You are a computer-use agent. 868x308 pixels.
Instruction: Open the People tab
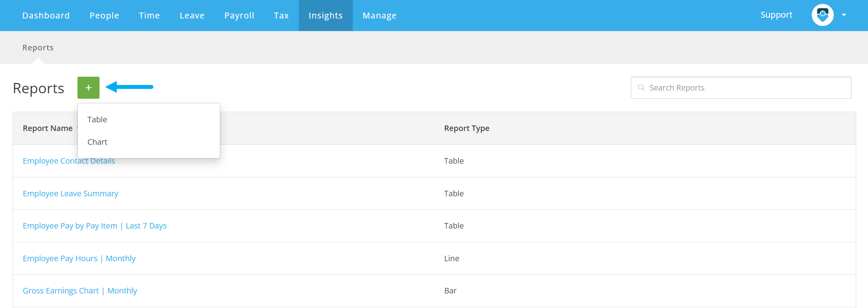coord(104,15)
